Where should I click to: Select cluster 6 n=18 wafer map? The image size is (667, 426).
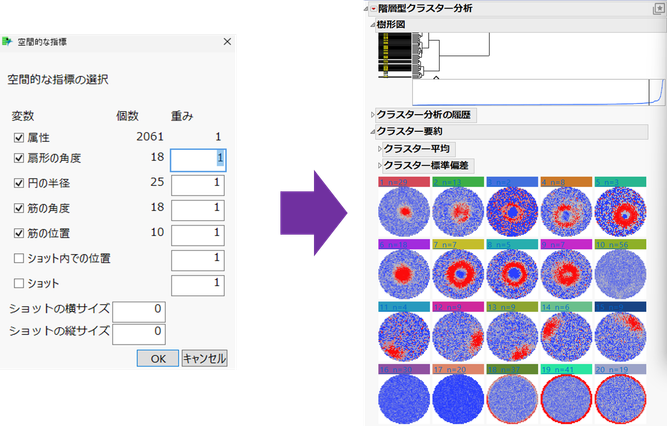(x=404, y=274)
